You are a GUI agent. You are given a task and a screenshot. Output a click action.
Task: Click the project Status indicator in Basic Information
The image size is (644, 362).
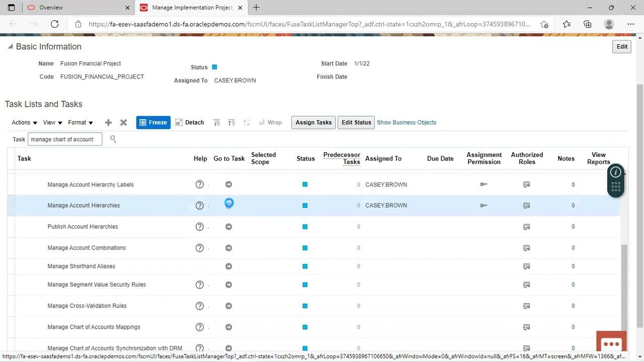click(214, 67)
